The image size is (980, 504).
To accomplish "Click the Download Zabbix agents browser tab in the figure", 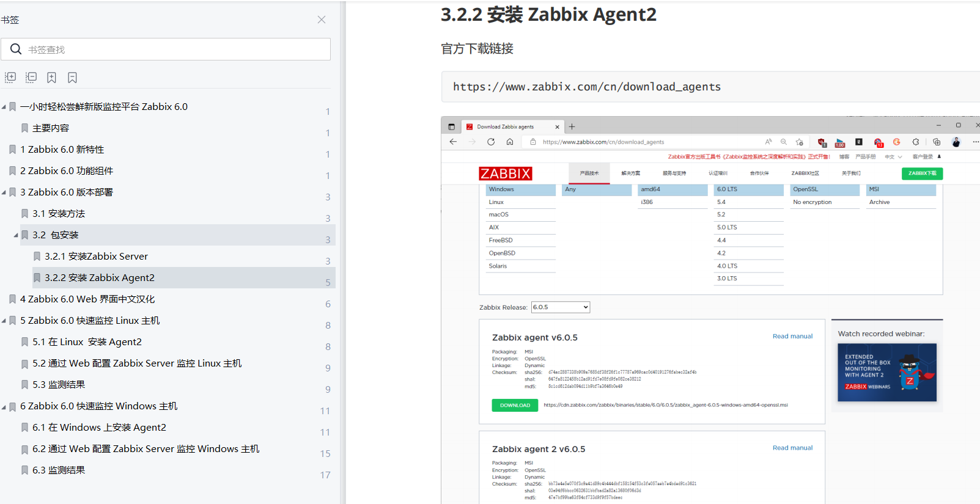I will (512, 126).
